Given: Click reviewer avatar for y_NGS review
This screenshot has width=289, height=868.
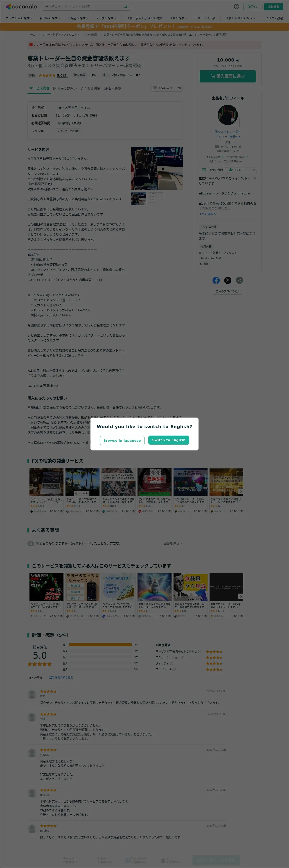Looking at the screenshot, I should pos(32,753).
